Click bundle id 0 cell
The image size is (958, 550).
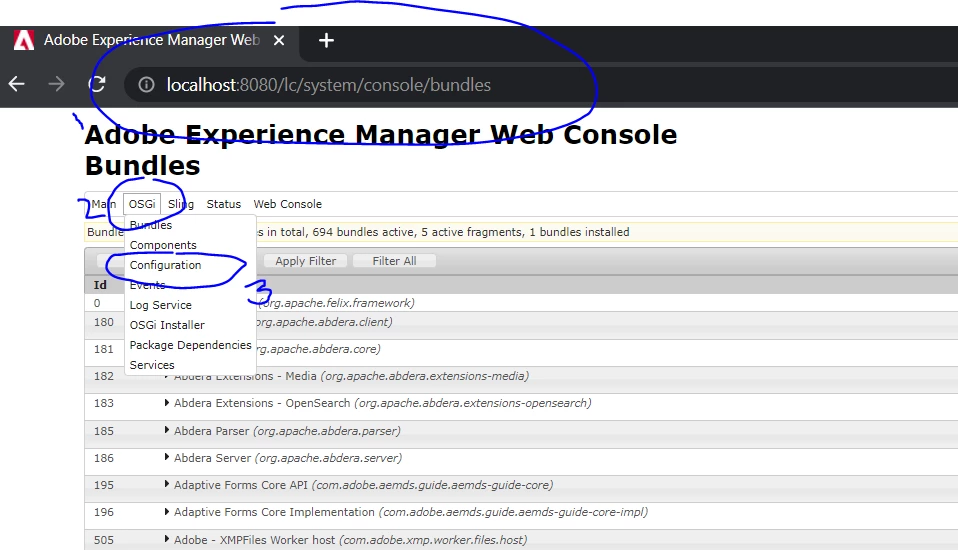(97, 303)
